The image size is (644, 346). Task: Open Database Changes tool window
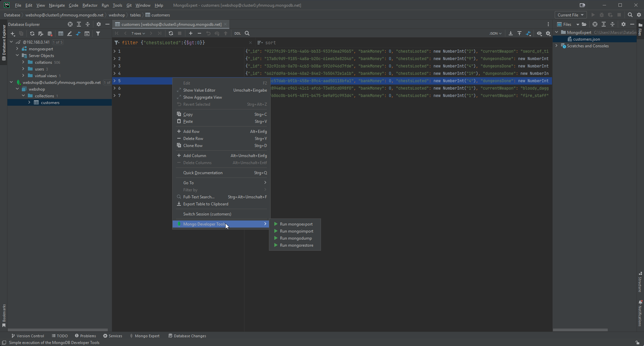(x=187, y=336)
